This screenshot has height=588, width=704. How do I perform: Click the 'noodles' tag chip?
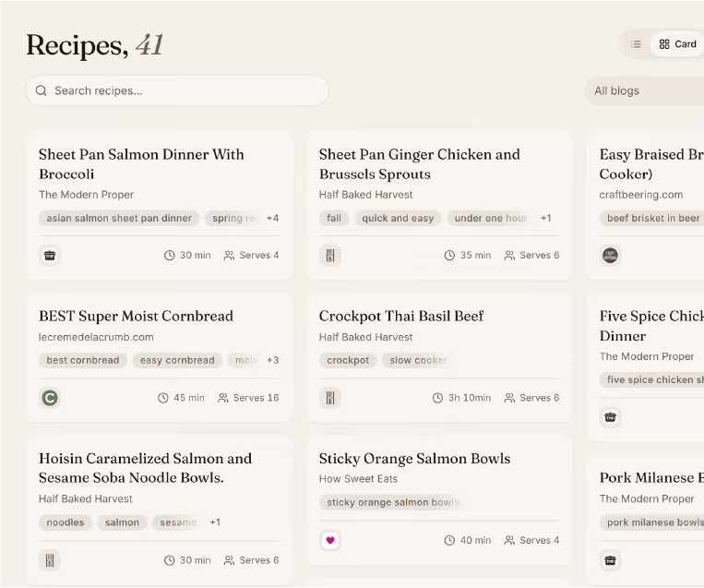66,522
